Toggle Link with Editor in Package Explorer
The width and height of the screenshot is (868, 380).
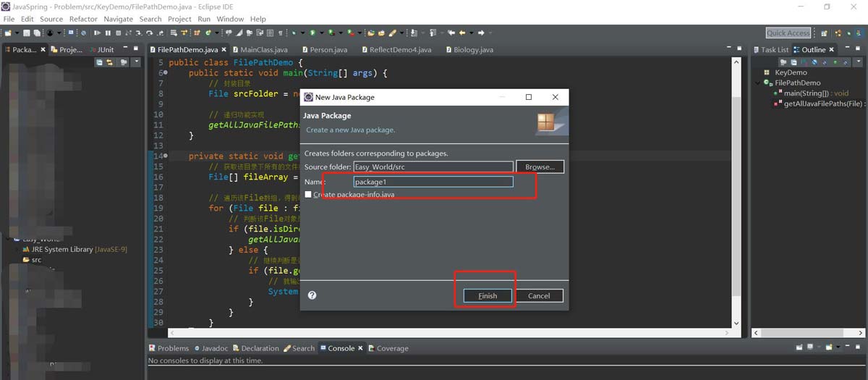tap(109, 62)
